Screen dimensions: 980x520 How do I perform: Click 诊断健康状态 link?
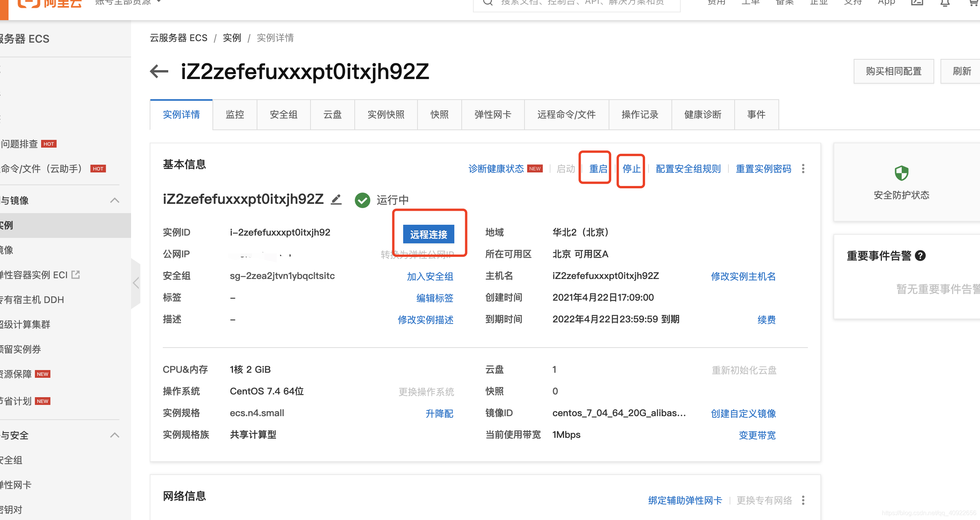[x=496, y=169]
